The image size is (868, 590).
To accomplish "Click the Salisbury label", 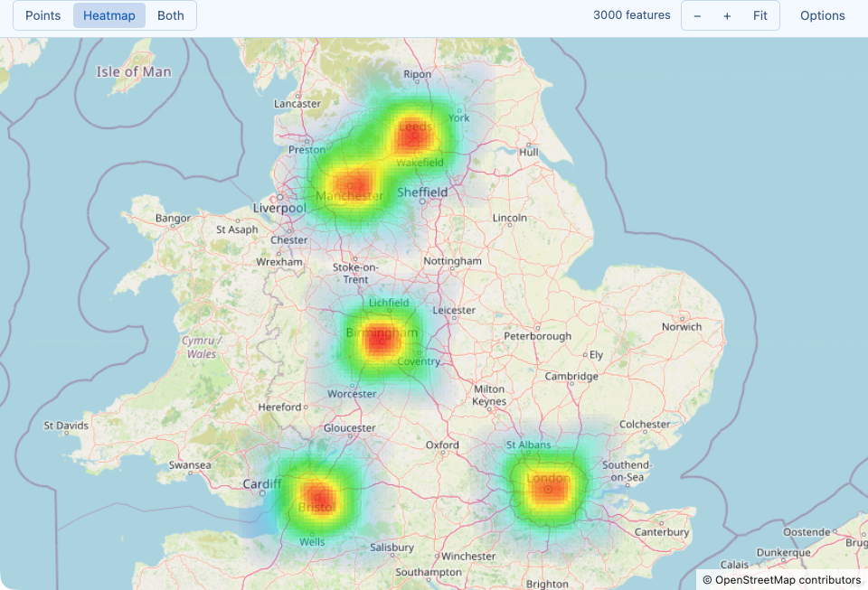I will pyautogui.click(x=392, y=548).
